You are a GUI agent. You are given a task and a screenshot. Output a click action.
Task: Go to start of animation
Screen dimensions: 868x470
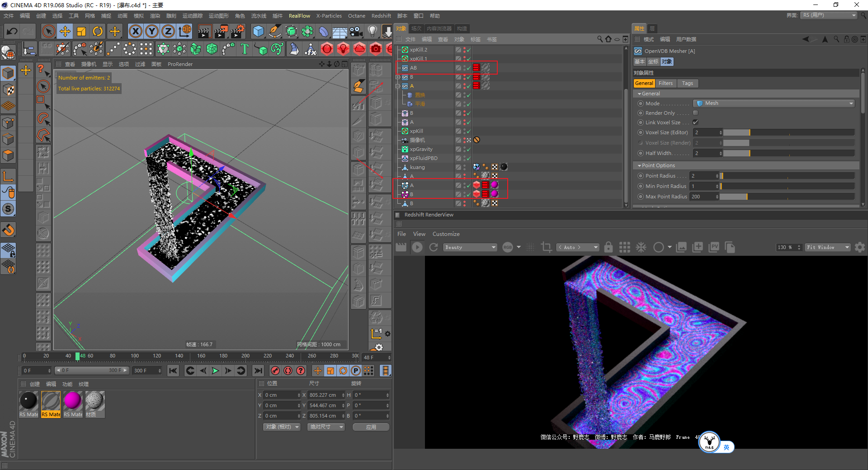[x=173, y=371]
